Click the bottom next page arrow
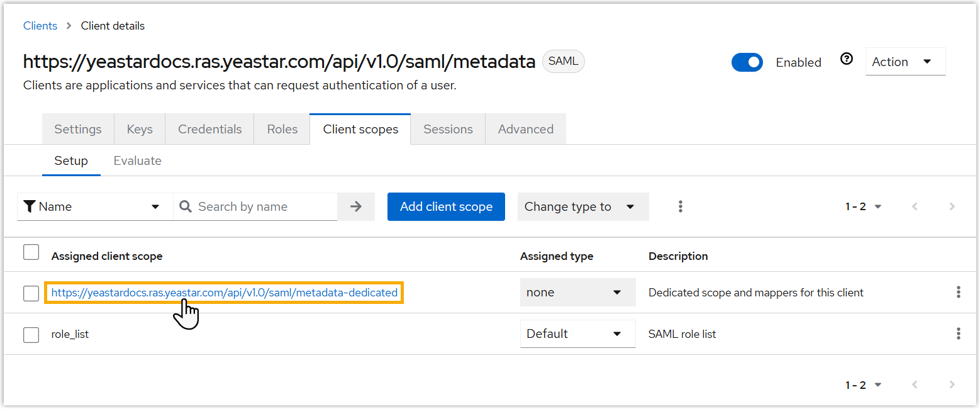Screen dimensions: 980x409 [x=952, y=385]
